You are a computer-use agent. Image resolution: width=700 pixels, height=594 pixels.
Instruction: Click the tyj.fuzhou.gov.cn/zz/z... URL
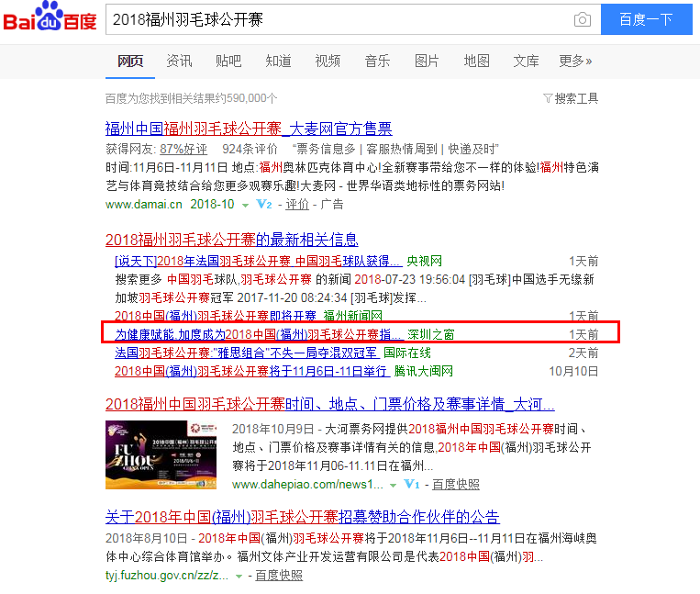point(167,576)
